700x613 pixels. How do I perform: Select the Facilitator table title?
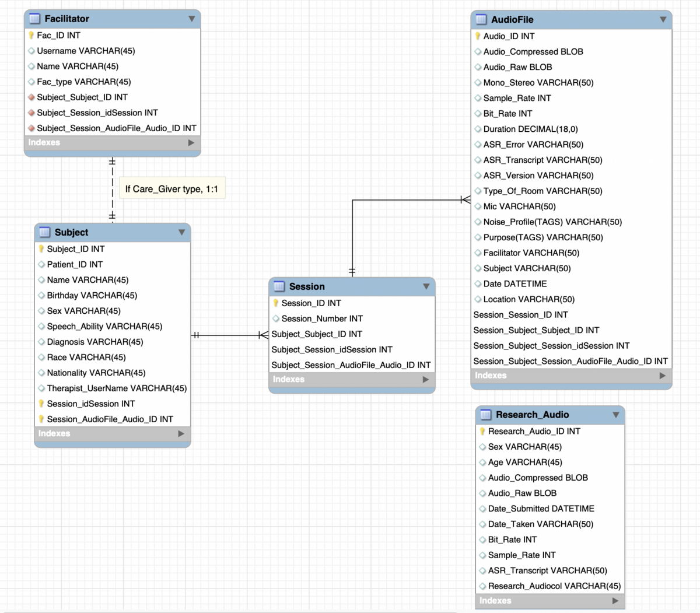point(67,19)
